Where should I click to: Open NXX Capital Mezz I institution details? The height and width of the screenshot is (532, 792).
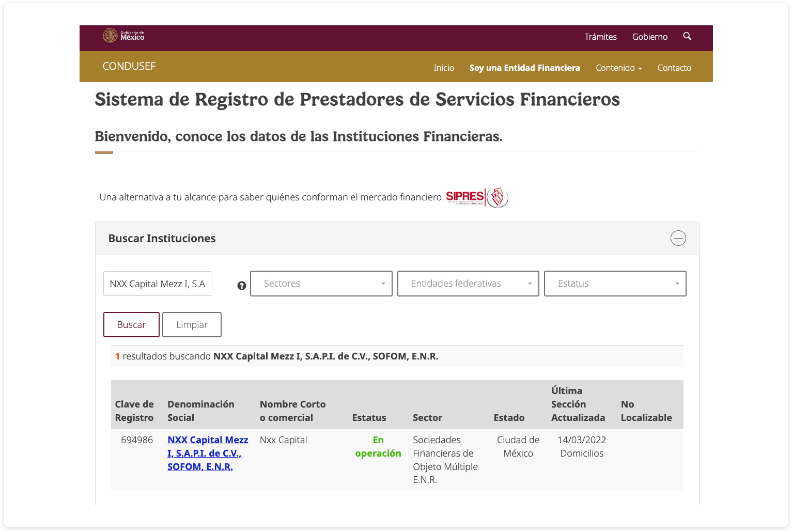click(x=207, y=453)
